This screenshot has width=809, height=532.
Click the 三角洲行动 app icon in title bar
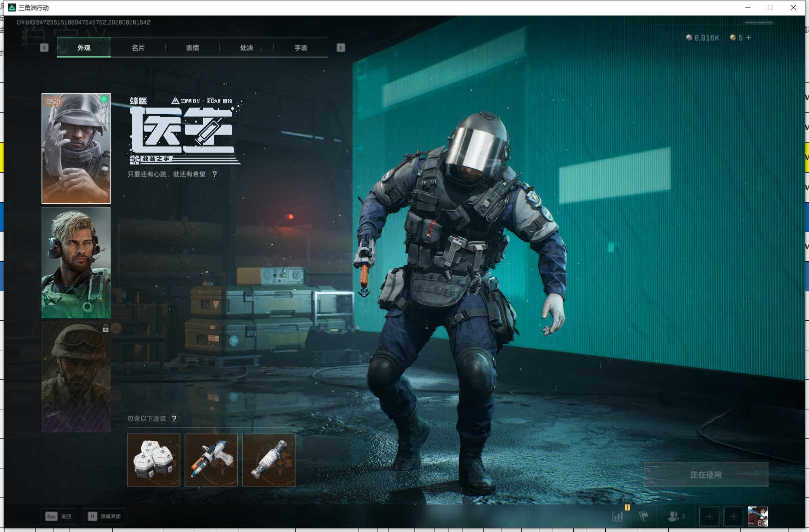12,8
